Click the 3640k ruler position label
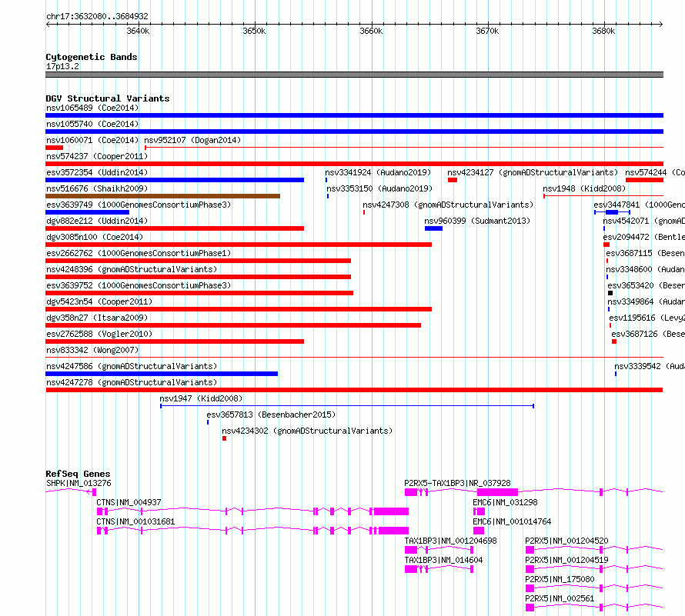This screenshot has height=616, width=685. click(138, 31)
